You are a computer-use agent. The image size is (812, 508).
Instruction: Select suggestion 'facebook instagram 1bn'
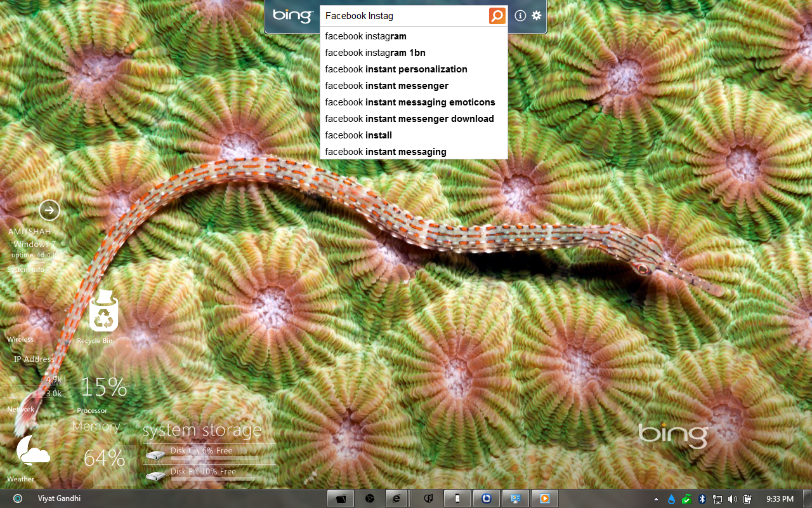point(414,53)
